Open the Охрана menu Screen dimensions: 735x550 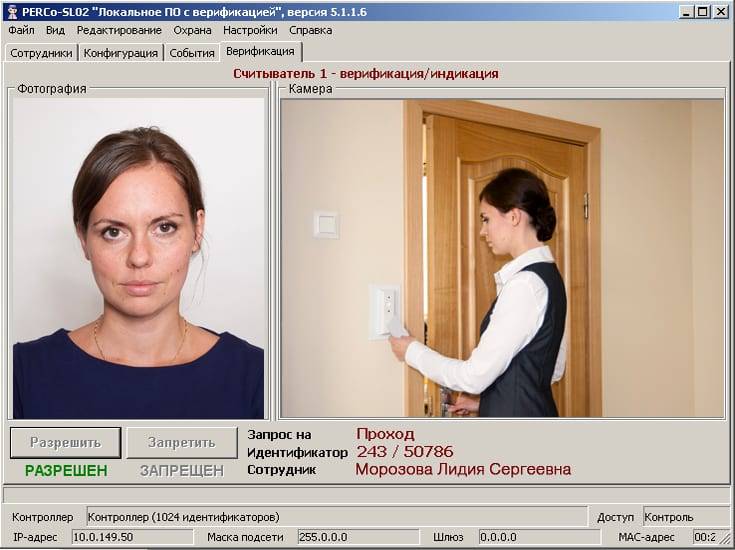pos(192,30)
